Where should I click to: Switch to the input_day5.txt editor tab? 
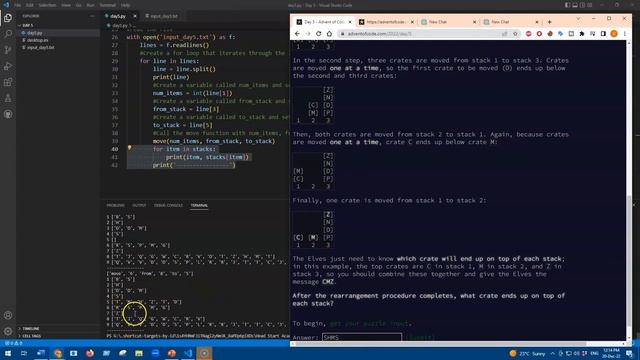(x=162, y=16)
